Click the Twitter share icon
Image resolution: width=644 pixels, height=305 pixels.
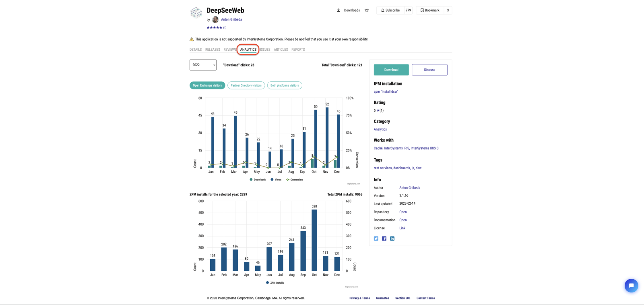point(376,239)
